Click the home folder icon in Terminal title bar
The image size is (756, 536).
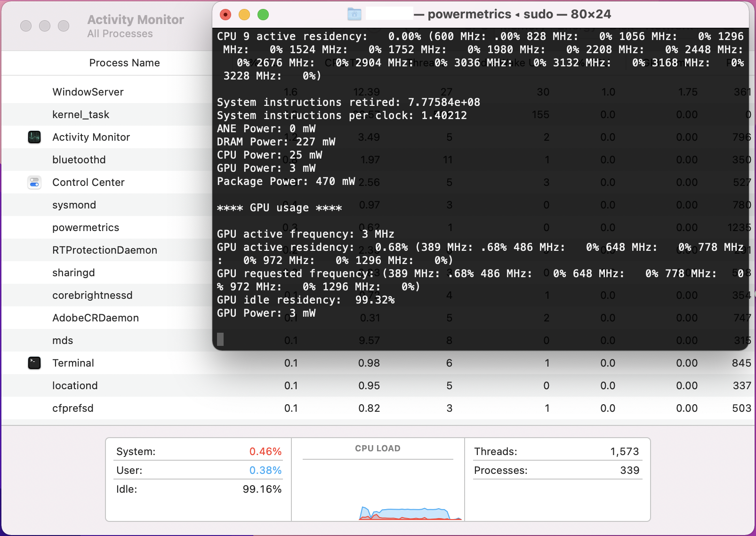click(354, 14)
